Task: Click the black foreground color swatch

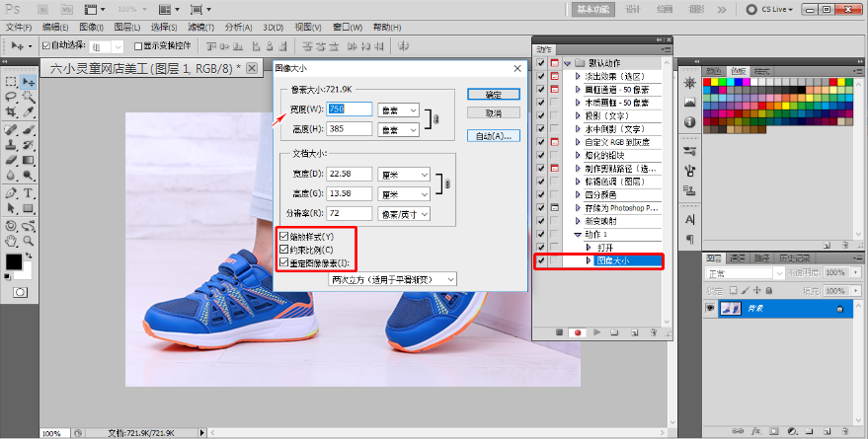Action: point(15,261)
